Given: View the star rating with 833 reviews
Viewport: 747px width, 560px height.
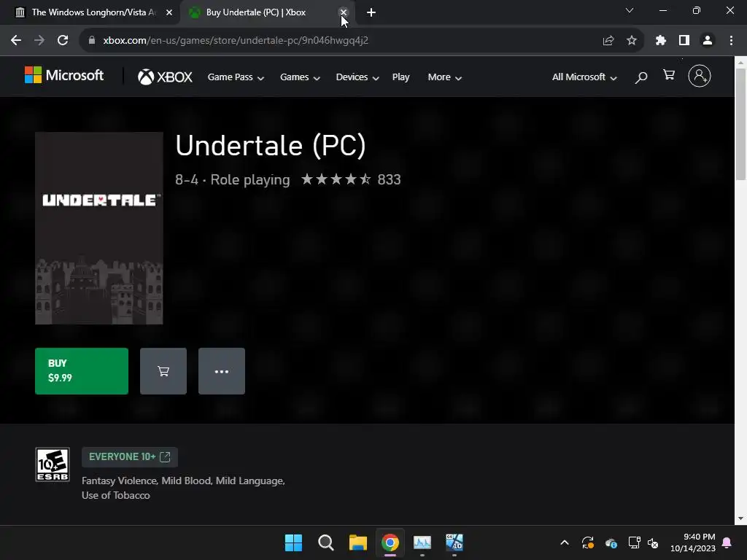Looking at the screenshot, I should 351,179.
